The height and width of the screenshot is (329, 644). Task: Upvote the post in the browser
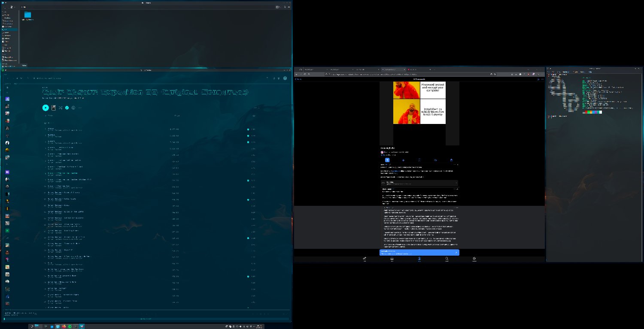click(387, 160)
